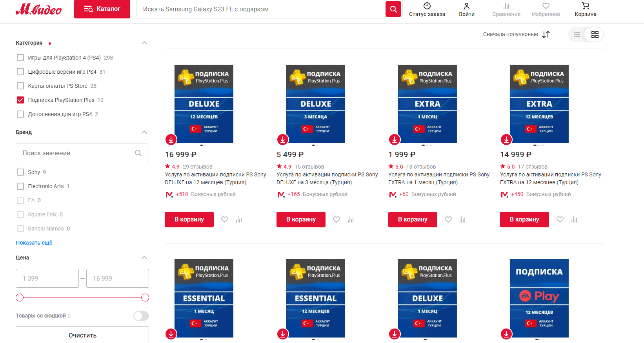Image resolution: width=644 pixels, height=343 pixels.
Task: Open Сначала популярные sort dropdown
Action: [x=516, y=34]
